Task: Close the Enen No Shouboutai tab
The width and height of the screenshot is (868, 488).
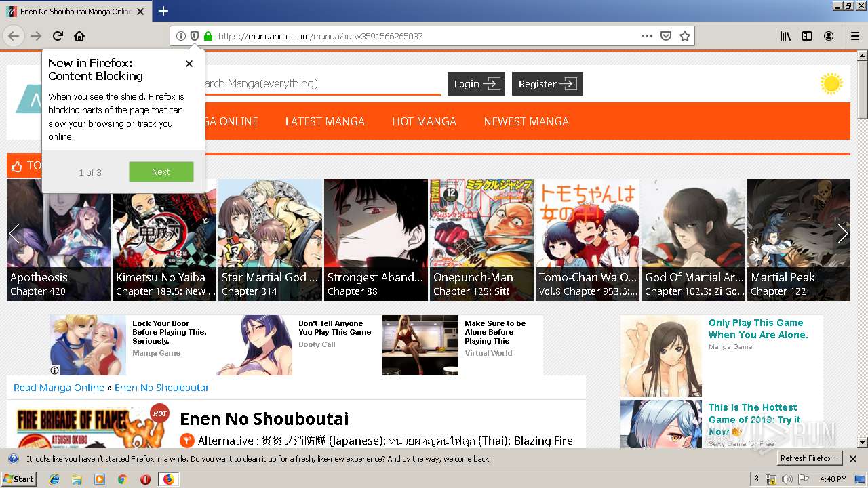Action: tap(140, 12)
